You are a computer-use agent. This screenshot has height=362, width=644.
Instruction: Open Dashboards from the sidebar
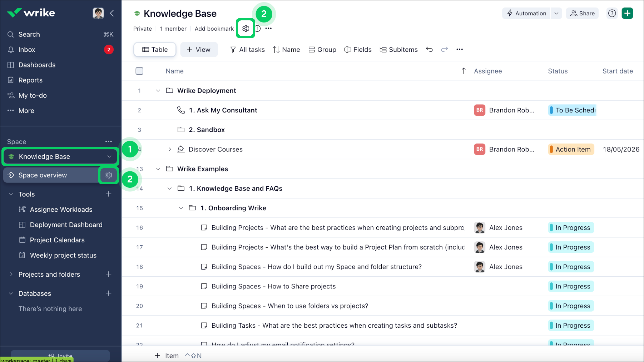(x=37, y=65)
